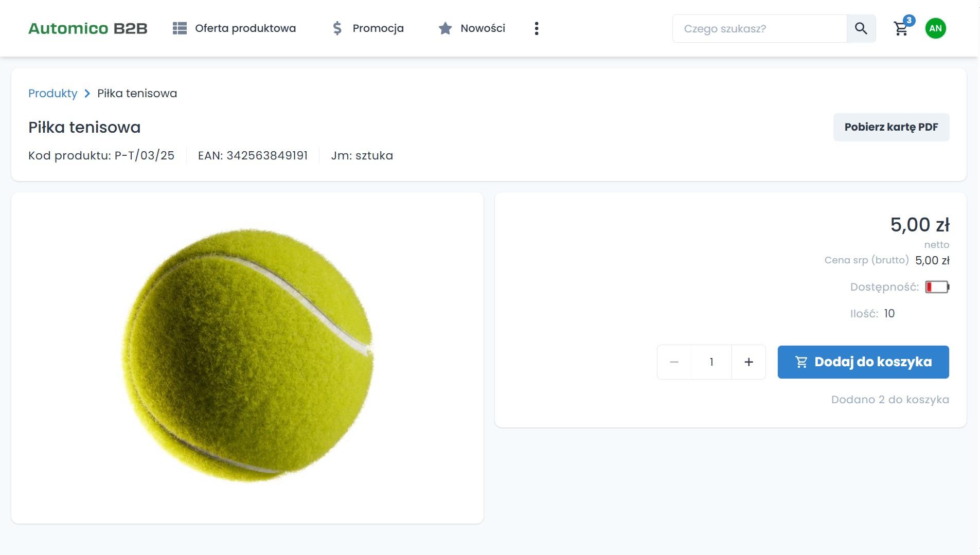Open the shopping cart
980x555 pixels.
point(901,28)
